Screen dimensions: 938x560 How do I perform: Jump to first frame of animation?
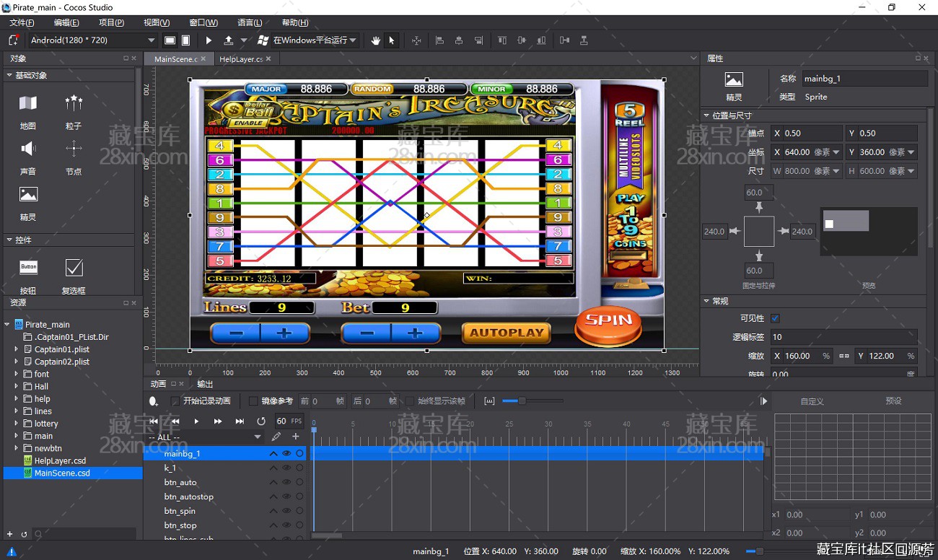pyautogui.click(x=154, y=421)
